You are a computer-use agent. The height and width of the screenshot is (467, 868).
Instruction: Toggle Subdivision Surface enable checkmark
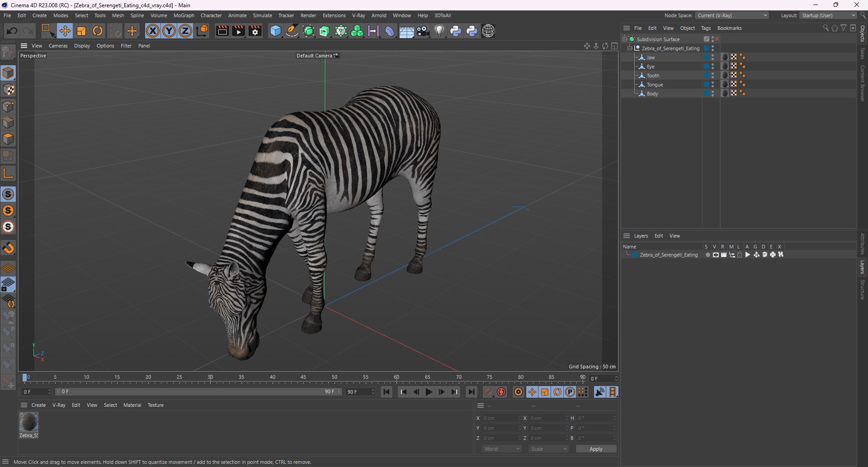tap(717, 39)
